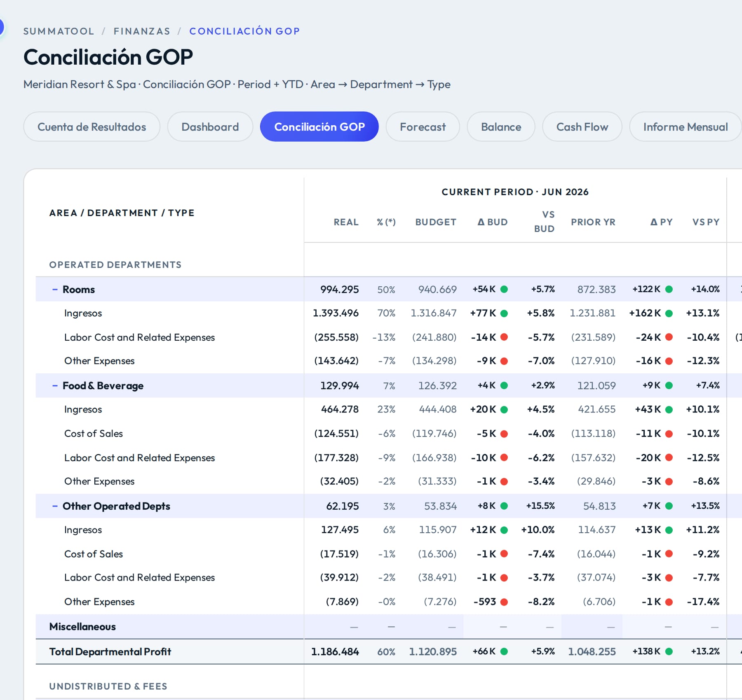Click the red indicator next to Δ PY -16 K
Viewport: 742px width, 700px height.
pos(669,361)
